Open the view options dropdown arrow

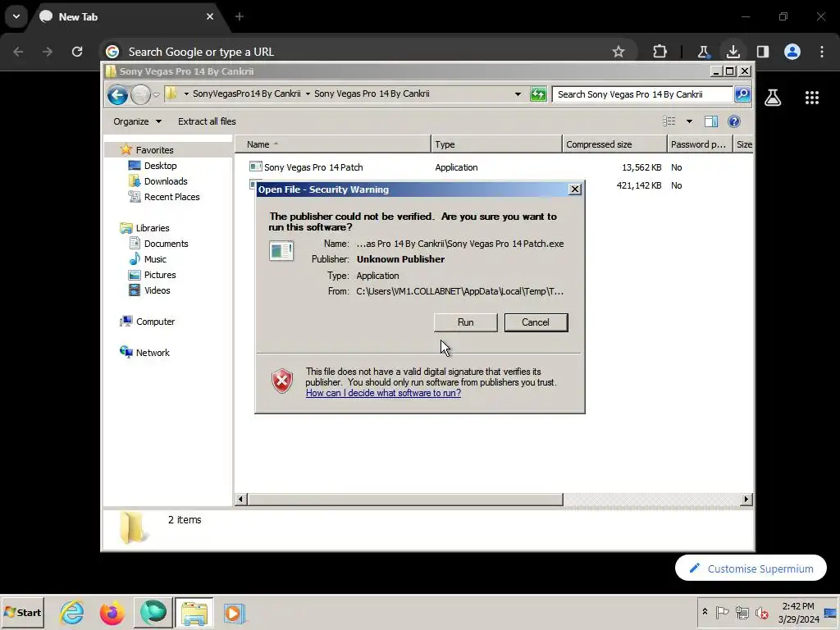click(x=689, y=121)
